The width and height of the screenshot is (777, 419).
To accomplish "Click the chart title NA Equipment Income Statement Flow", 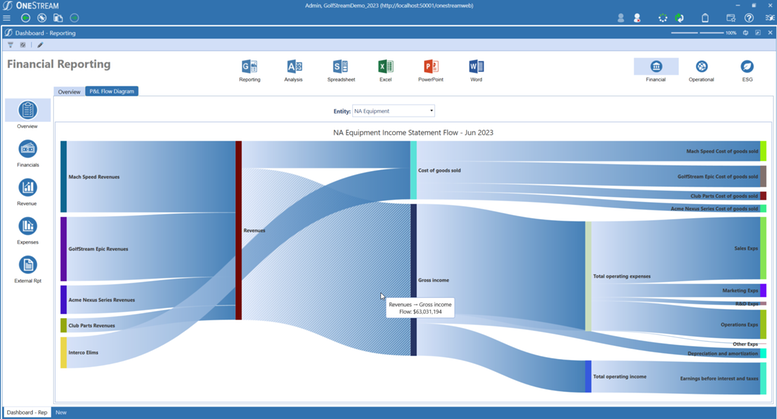I will click(413, 132).
